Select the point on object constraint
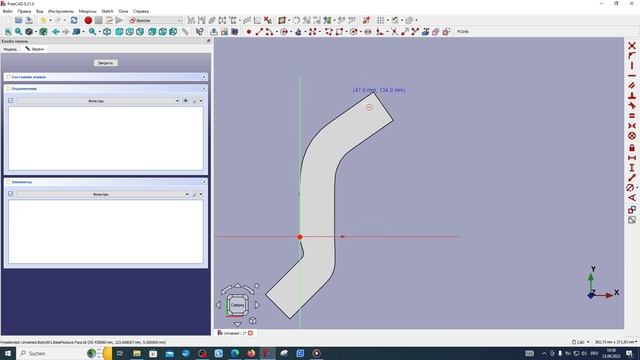 [632, 56]
